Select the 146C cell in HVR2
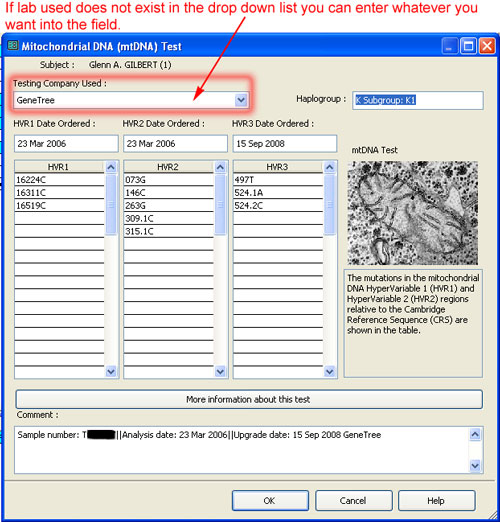Viewport: 500px width, 522px height. click(168, 193)
